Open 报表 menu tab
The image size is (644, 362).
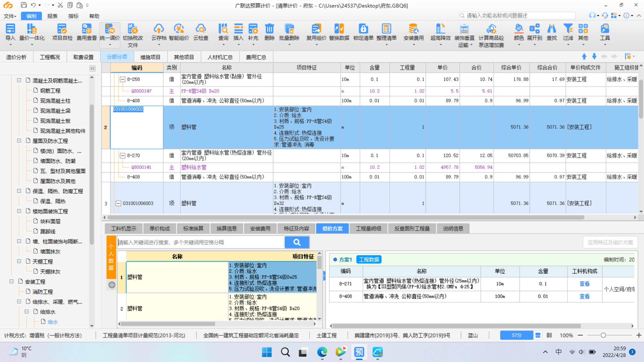click(52, 16)
